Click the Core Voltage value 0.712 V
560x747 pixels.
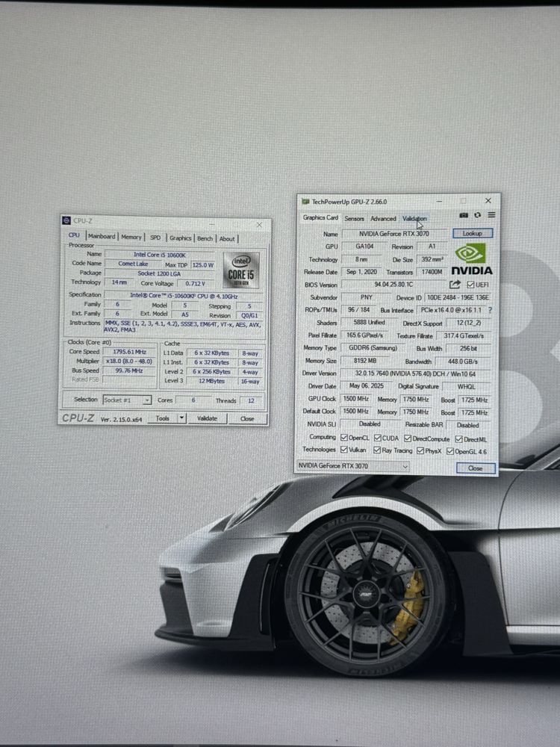[x=196, y=283]
